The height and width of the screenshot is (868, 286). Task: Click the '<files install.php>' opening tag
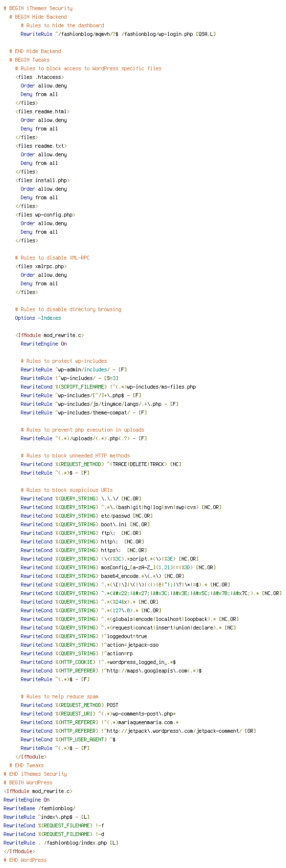point(42,180)
